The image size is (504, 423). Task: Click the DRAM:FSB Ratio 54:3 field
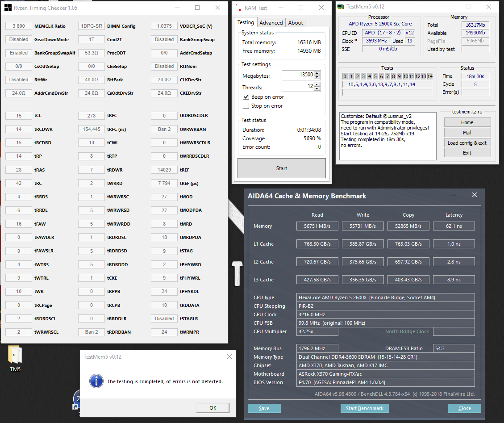click(x=454, y=348)
